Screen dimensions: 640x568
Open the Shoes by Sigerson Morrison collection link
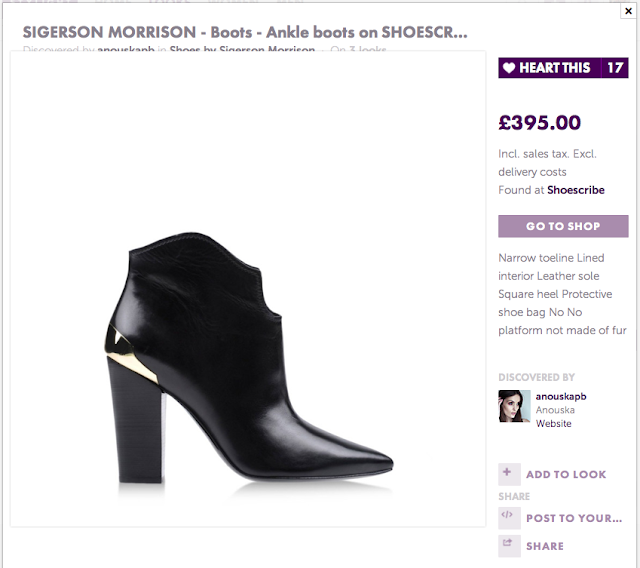coord(256,50)
